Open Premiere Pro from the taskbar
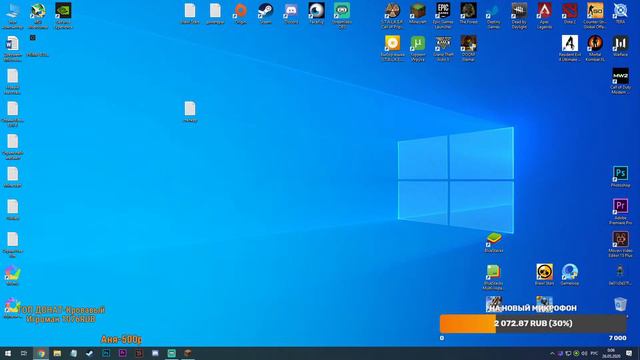Viewport: 640px width, 360px height. pyautogui.click(x=122, y=353)
